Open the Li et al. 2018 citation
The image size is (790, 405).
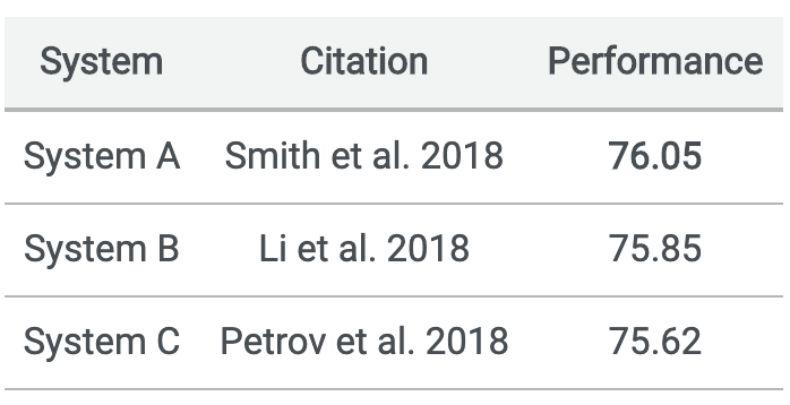click(x=364, y=249)
